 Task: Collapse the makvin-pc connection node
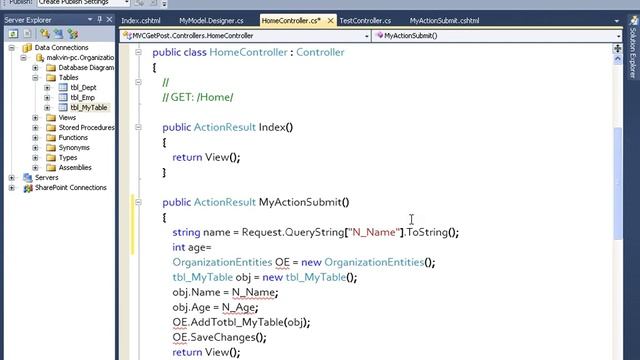pyautogui.click(x=24, y=58)
